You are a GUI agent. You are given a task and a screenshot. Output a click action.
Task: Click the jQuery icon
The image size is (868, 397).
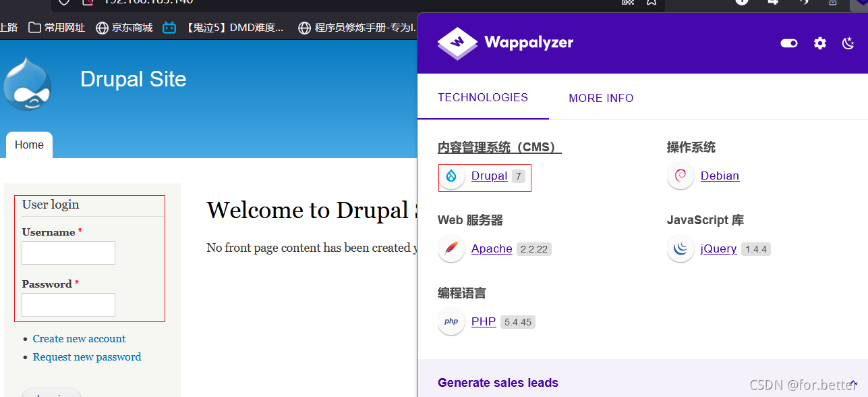pos(681,249)
